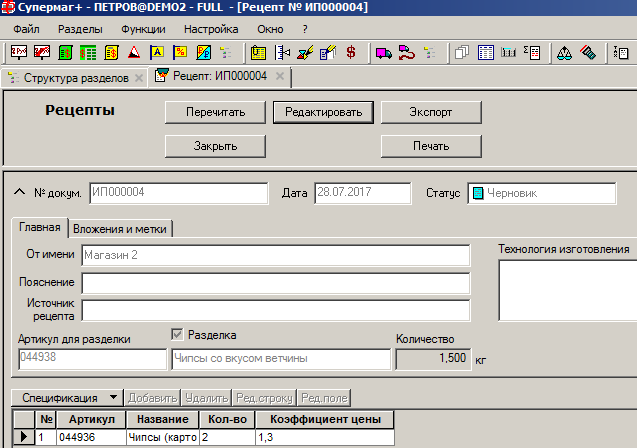The width and height of the screenshot is (637, 448).
Task: Click the ruler with pointer toolbar icon
Action: point(282,52)
